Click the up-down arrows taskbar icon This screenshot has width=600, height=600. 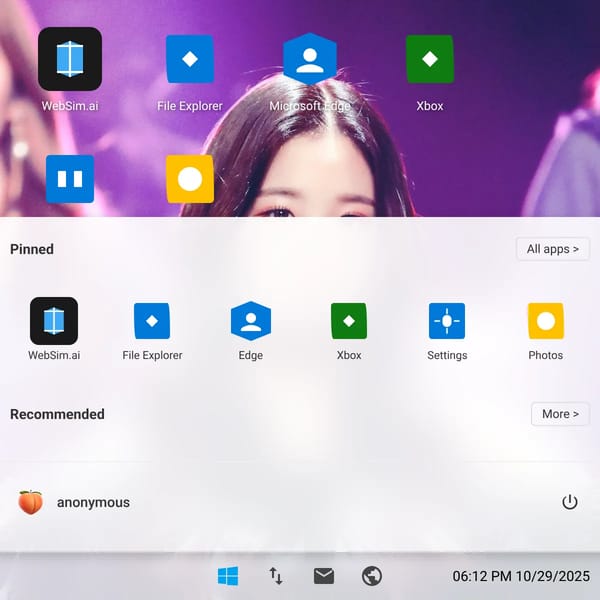(276, 576)
